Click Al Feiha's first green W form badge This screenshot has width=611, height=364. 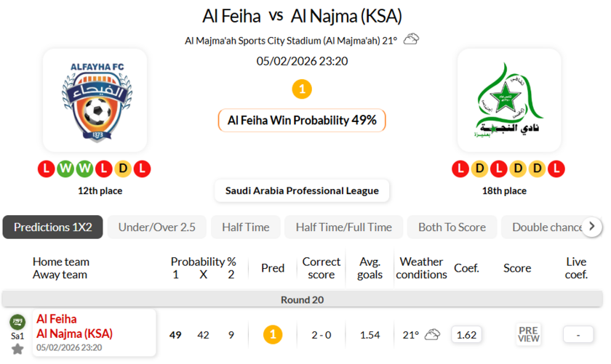(65, 169)
